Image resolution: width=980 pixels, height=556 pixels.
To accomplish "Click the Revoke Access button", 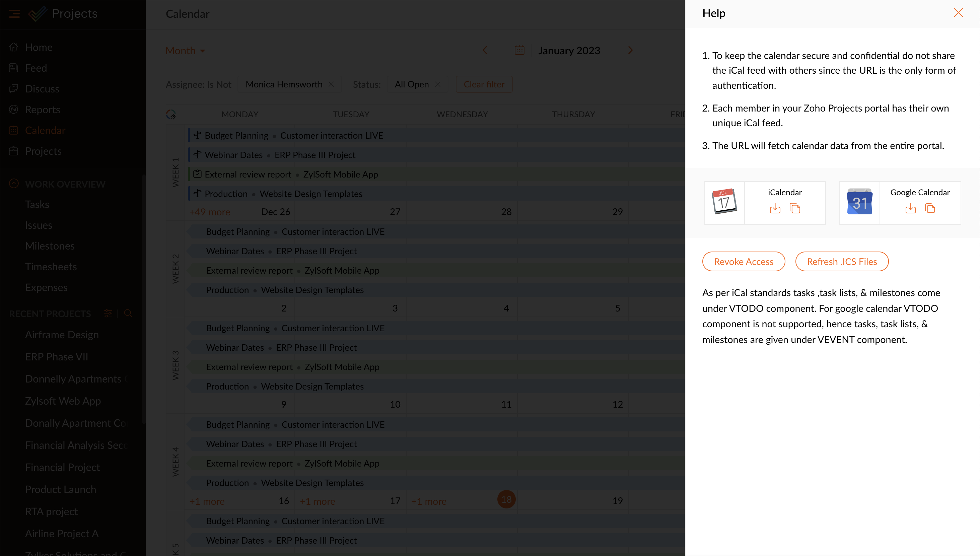I will [x=743, y=262].
